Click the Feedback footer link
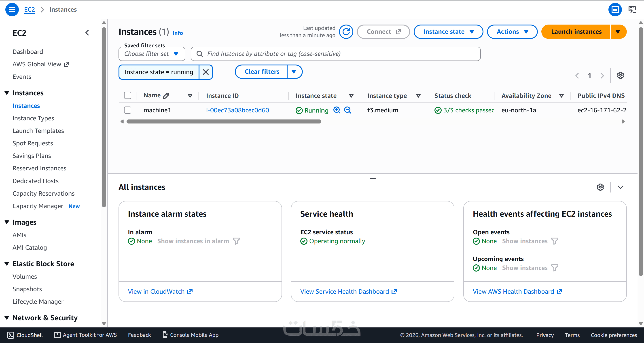Screen dimensions: 644x343 139,335
